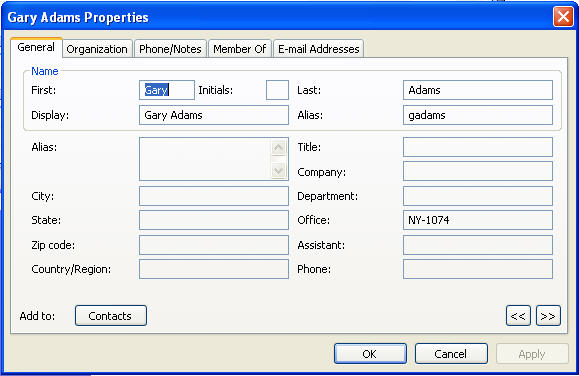Add this person to Contacts
Viewport: 579px width, 376px height.
(111, 316)
